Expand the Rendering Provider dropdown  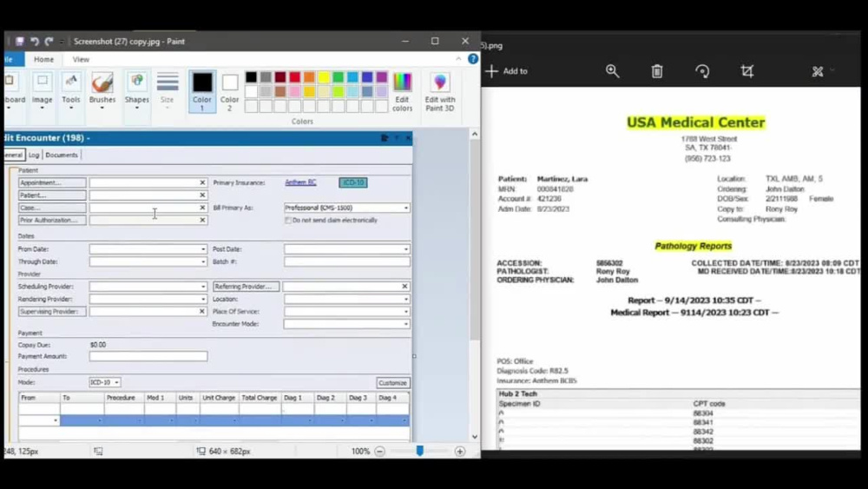point(203,299)
